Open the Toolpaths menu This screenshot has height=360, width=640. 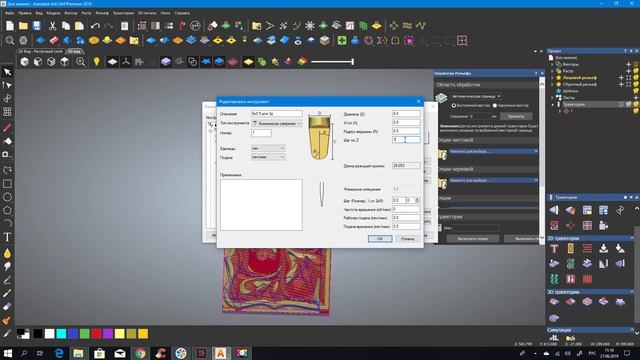123,13
